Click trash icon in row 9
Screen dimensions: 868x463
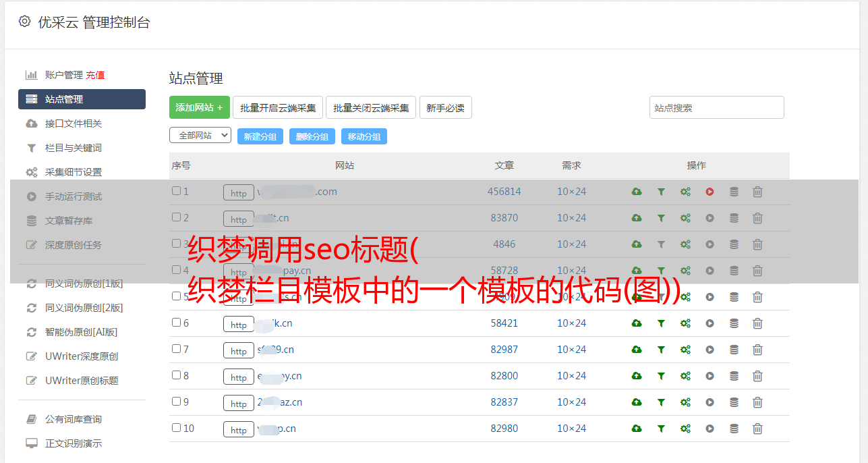(x=757, y=402)
